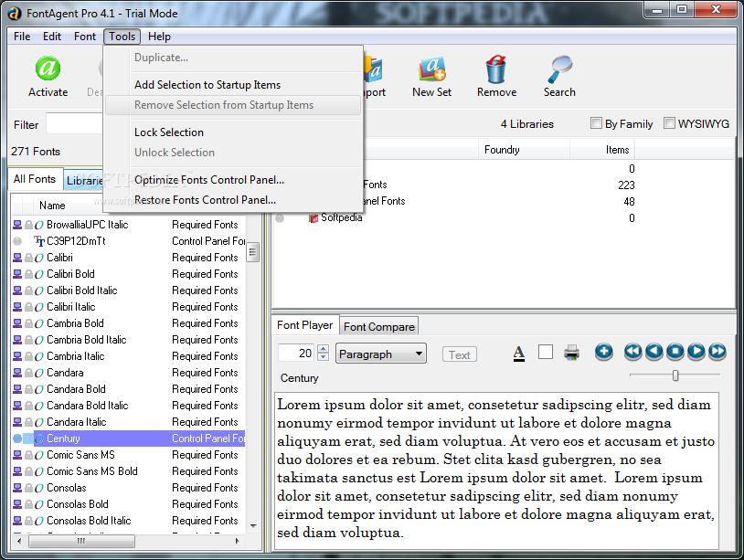Viewport: 744px width, 560px height.
Task: Click the white background color swatch
Action: point(546,353)
